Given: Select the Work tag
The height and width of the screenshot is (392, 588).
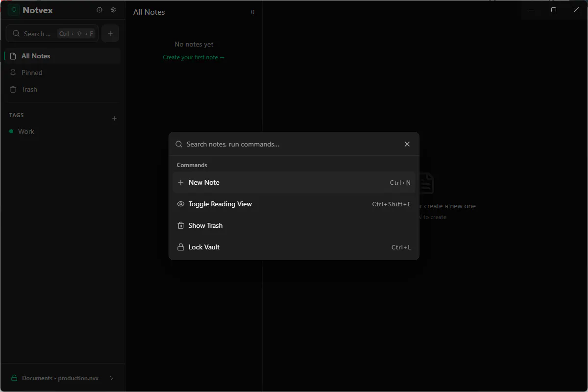Looking at the screenshot, I should pyautogui.click(x=62, y=131).
